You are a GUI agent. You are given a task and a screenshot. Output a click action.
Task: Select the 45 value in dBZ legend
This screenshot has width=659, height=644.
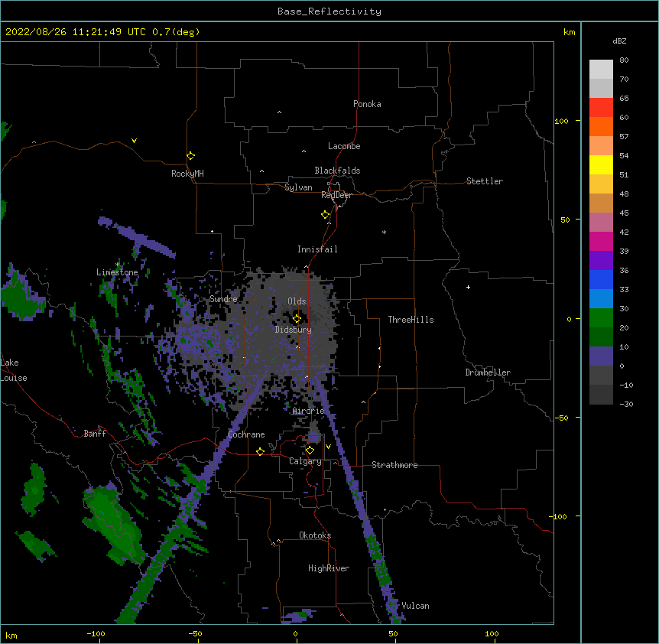[624, 213]
